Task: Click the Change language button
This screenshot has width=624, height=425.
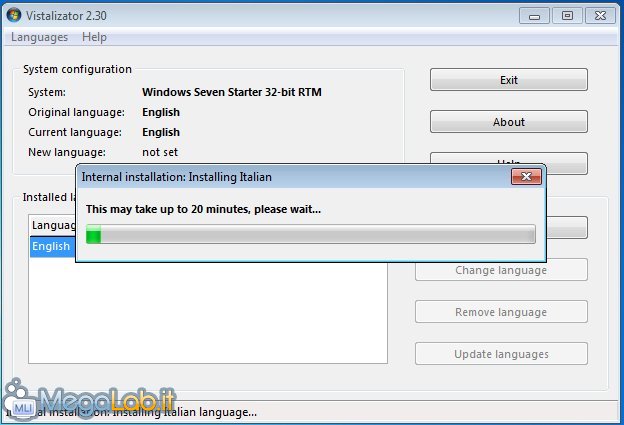Action: 501,270
